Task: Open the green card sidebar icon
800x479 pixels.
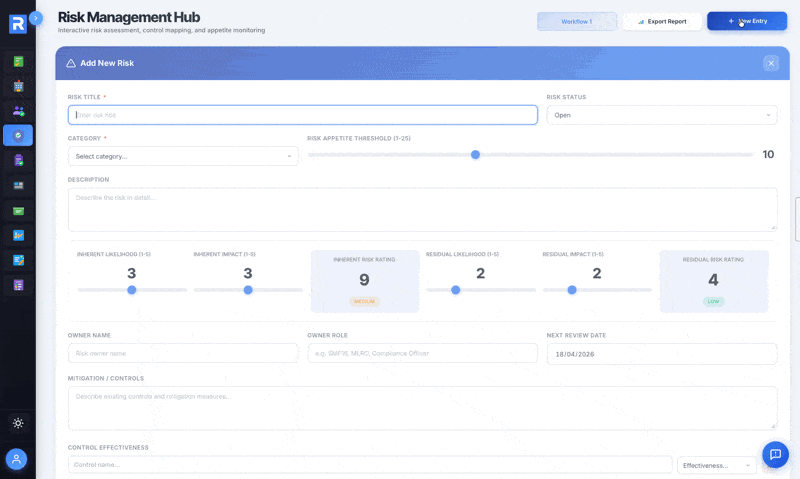Action: pos(18,211)
